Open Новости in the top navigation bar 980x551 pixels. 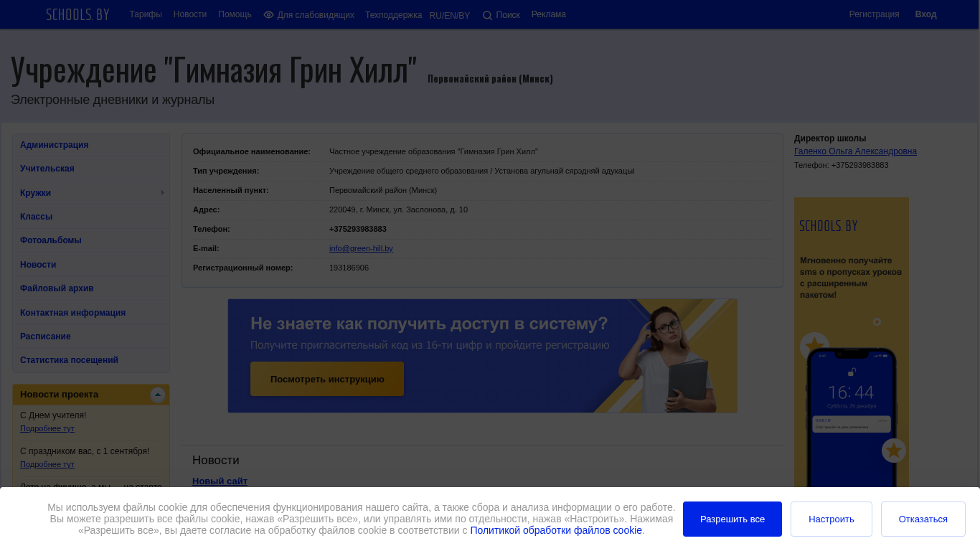(190, 14)
